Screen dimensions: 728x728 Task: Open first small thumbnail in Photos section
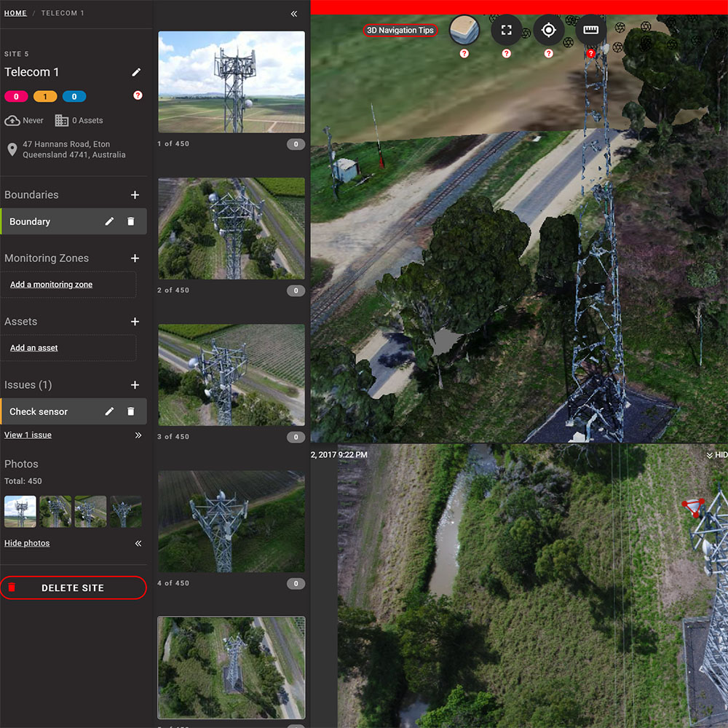(x=20, y=512)
